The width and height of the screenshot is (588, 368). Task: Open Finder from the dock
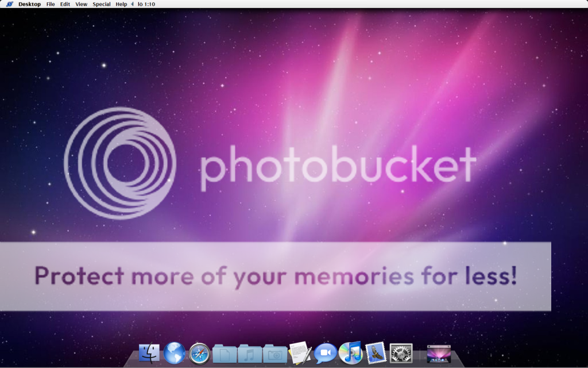tap(149, 353)
